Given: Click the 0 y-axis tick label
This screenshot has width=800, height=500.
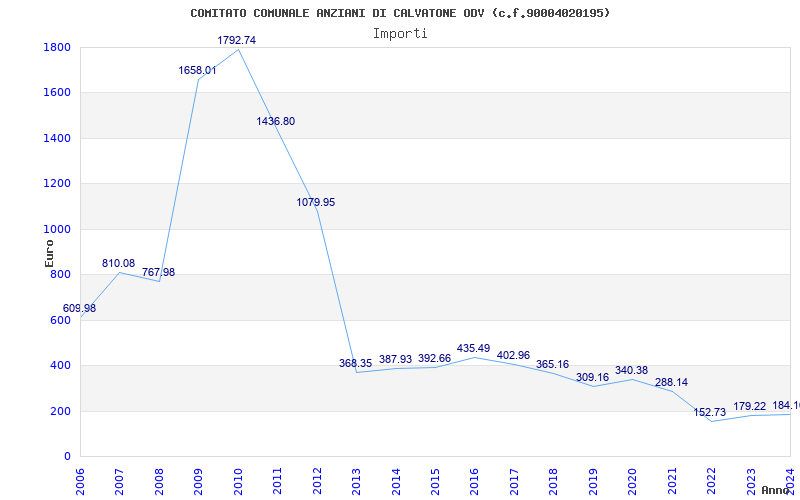Looking at the screenshot, I should [x=67, y=457].
